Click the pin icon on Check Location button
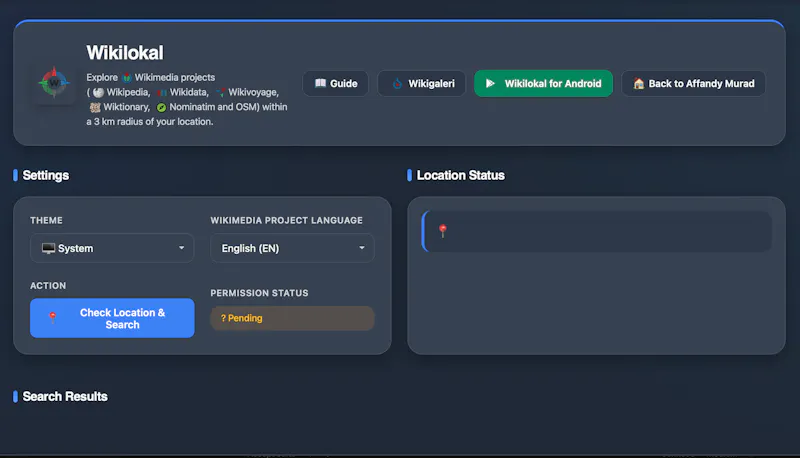Viewport: 800px width, 458px height. (x=52, y=318)
